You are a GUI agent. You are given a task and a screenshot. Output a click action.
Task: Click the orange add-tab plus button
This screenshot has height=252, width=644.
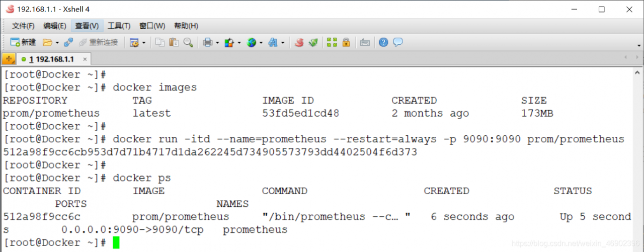tap(9, 59)
